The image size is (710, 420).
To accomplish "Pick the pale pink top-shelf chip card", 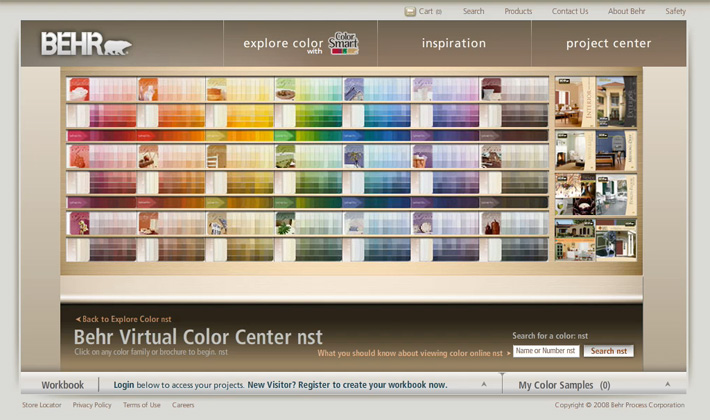I will click(x=113, y=89).
